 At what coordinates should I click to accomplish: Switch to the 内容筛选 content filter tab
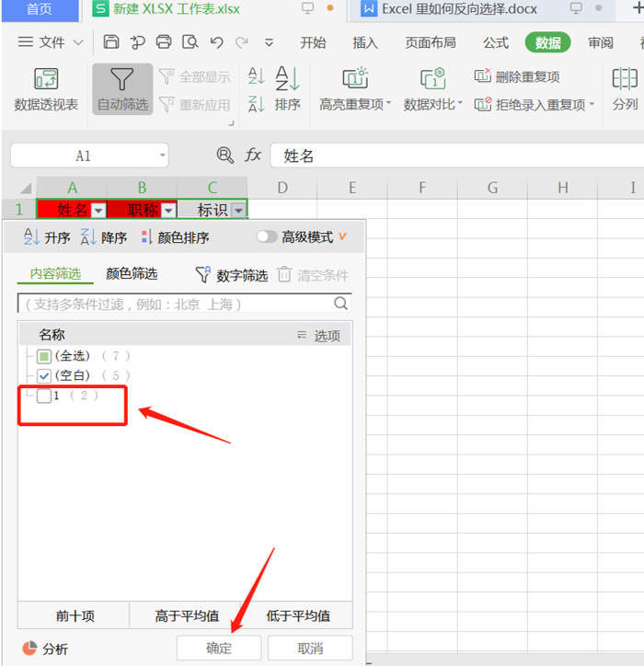55,273
